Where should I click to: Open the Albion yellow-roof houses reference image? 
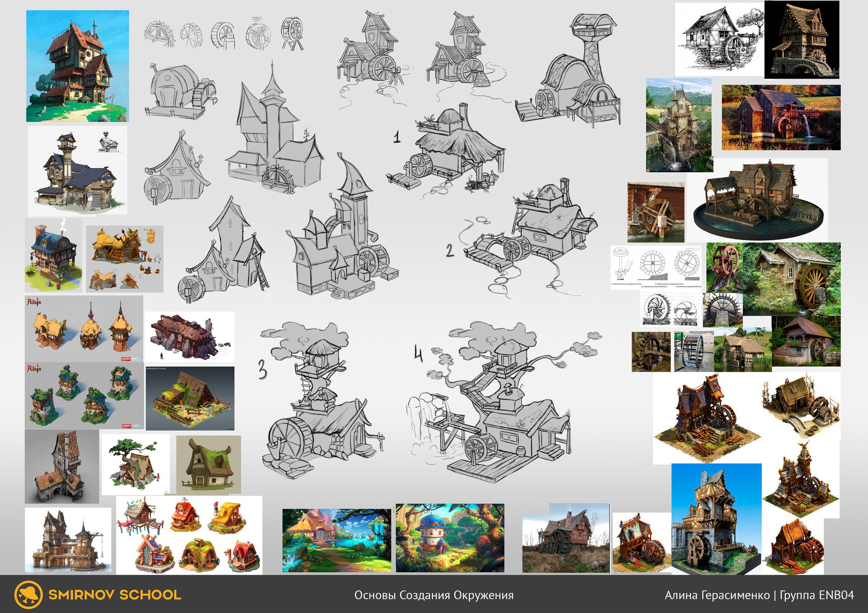84,328
